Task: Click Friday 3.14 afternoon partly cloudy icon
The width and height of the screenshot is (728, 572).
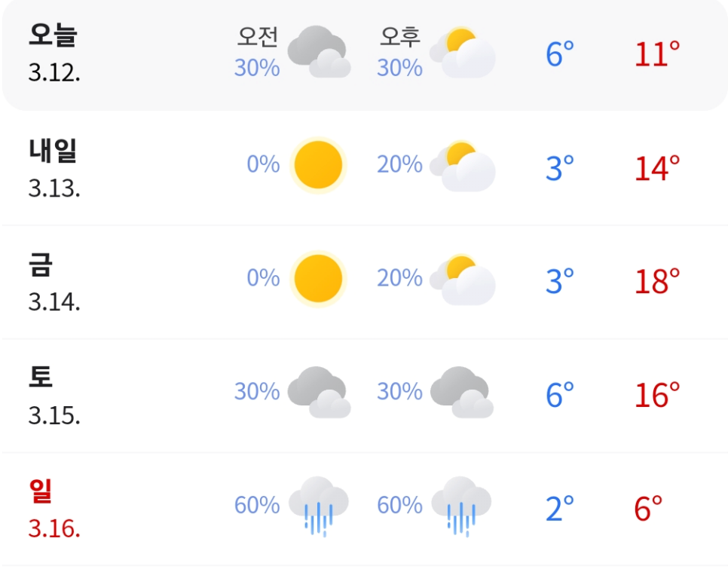Action: 463,279
